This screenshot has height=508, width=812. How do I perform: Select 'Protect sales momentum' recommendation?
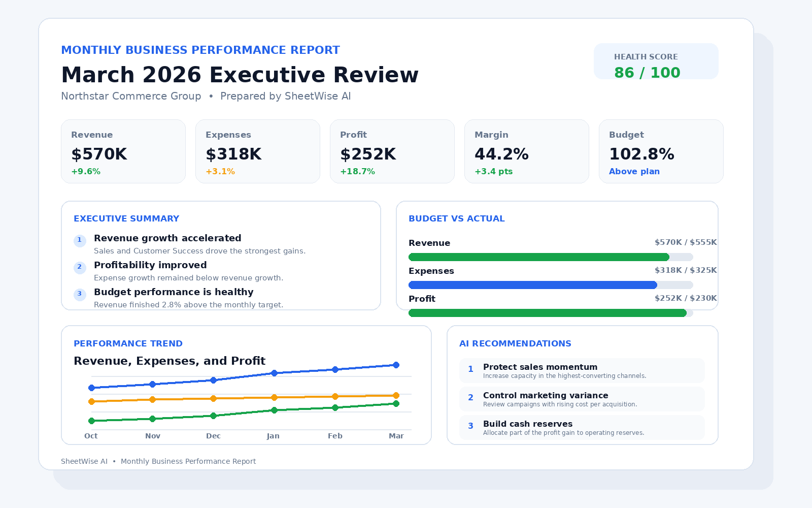point(582,370)
